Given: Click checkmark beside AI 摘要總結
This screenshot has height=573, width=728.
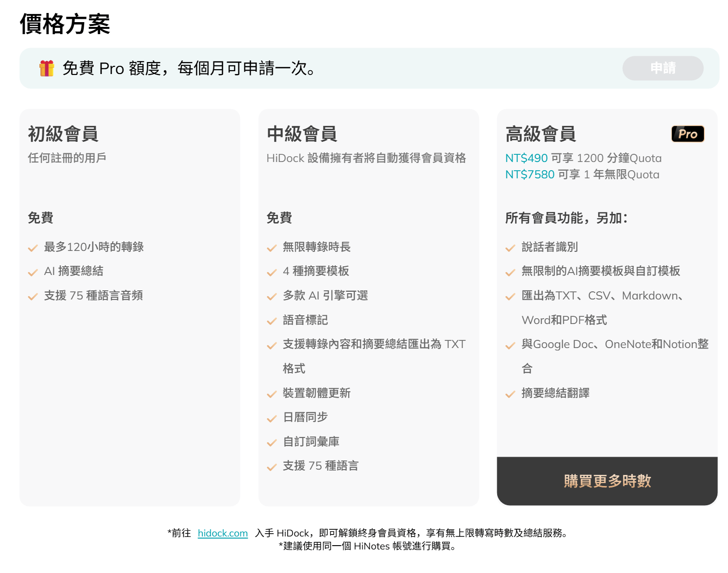Looking at the screenshot, I should [33, 273].
